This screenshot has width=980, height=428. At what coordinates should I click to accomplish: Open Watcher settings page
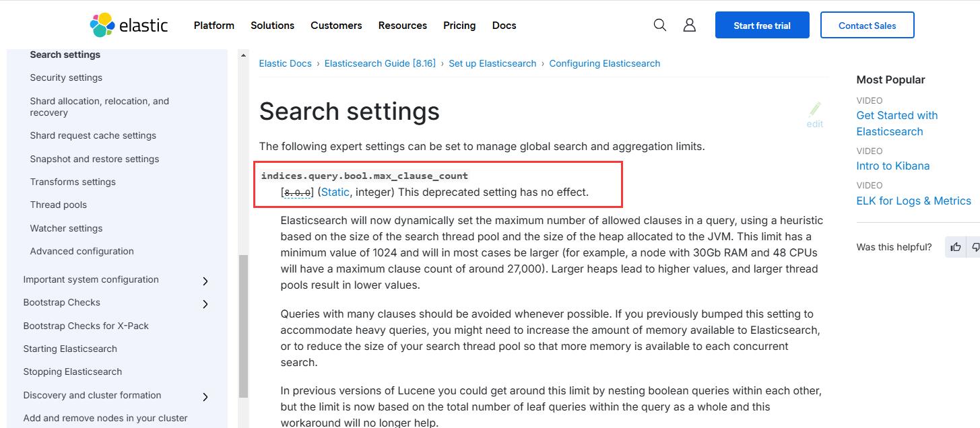point(66,228)
